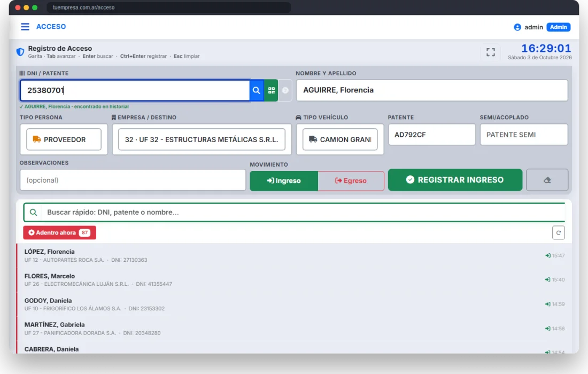Open the CAMION GRANDE vehicle type selector

pyautogui.click(x=340, y=139)
